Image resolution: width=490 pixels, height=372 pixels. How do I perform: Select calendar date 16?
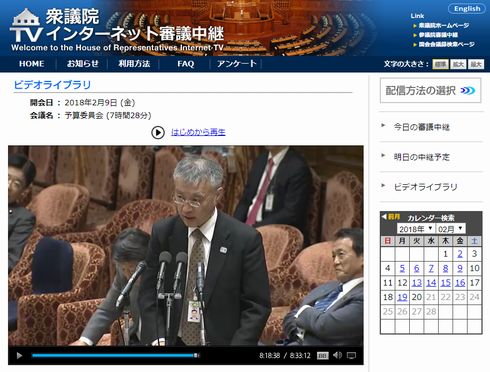click(460, 283)
